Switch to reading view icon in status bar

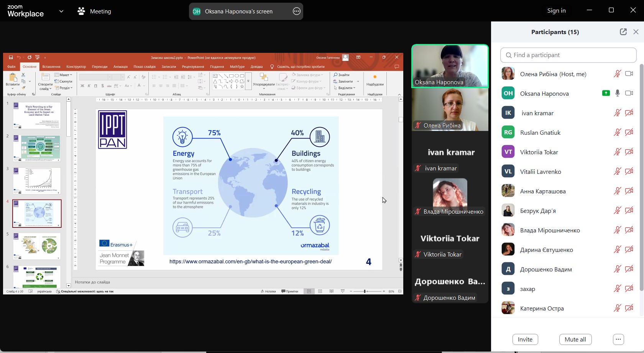tap(332, 291)
